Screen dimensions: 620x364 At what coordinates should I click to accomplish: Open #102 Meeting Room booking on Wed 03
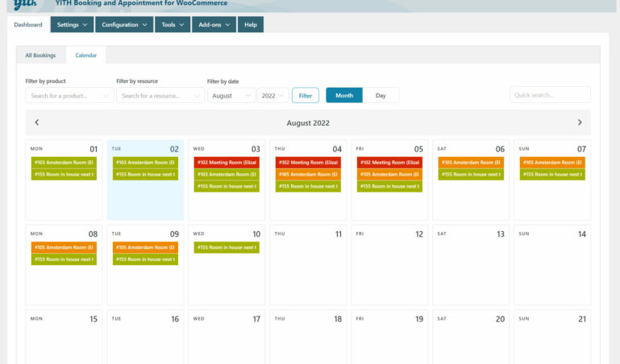click(227, 162)
